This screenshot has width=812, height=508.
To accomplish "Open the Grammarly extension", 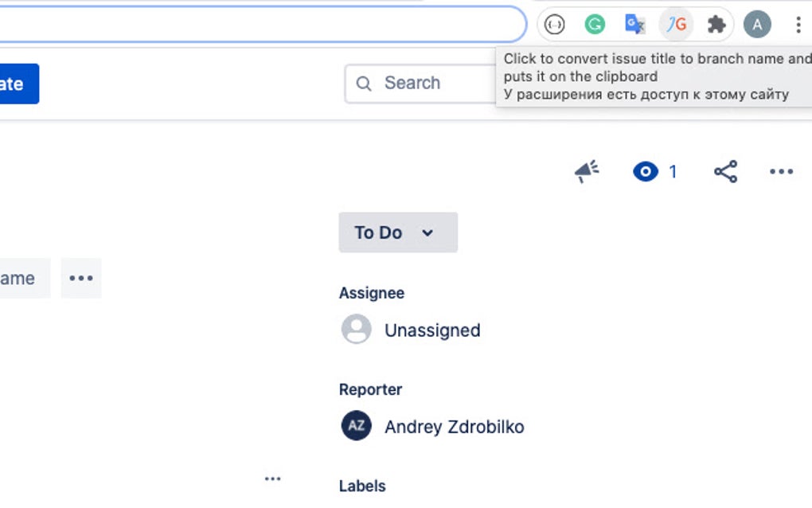I will click(594, 24).
